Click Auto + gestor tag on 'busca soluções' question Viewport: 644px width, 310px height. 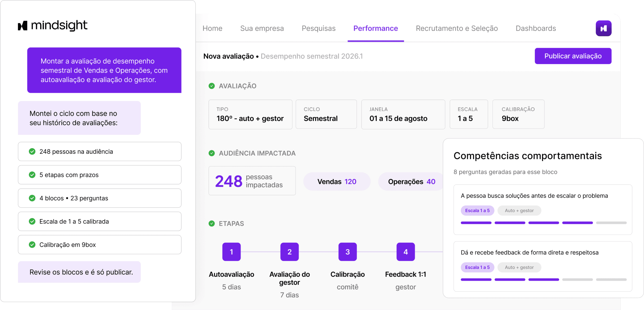tap(519, 211)
